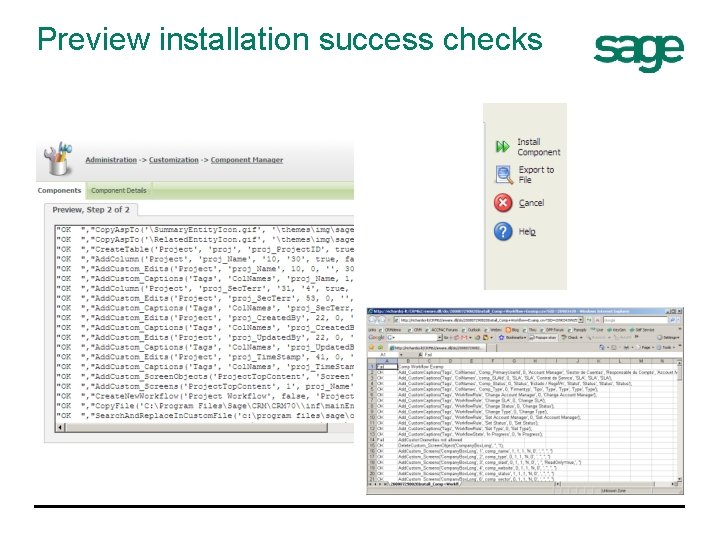Click the yellow Favorites star in Internet Explorer
Screen dimensions: 720x540
(371, 348)
